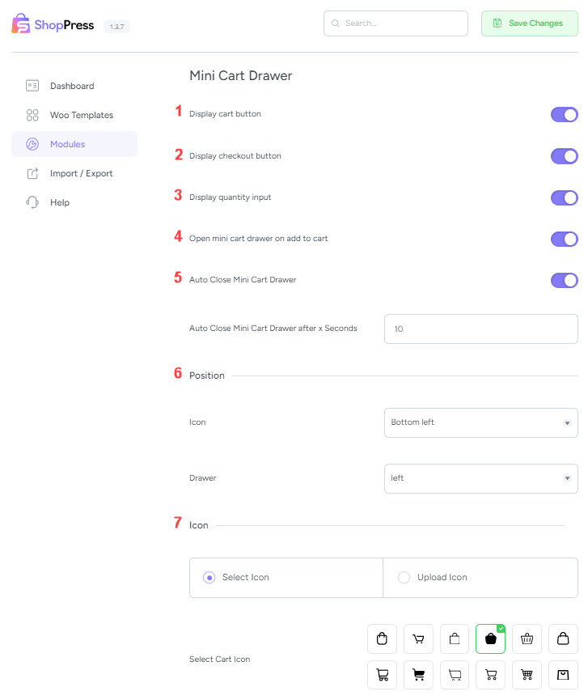Click the 1.3.7 version badge
Image resolution: width=588 pixels, height=700 pixels.
(117, 26)
